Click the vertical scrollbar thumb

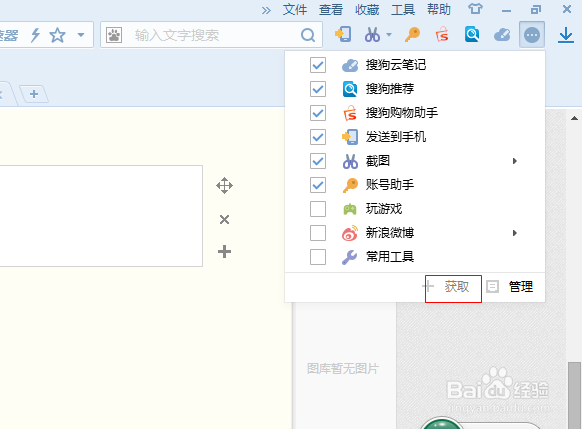point(574,395)
